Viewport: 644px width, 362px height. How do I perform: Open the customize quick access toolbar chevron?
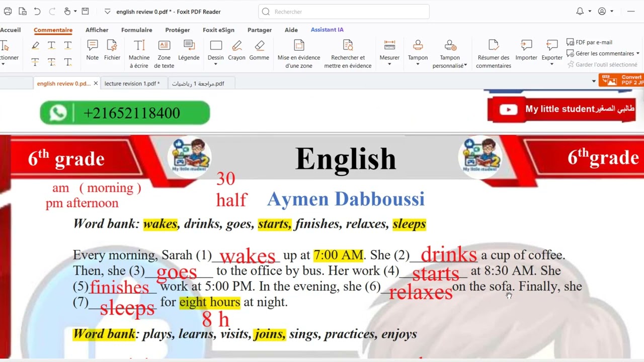point(108,11)
